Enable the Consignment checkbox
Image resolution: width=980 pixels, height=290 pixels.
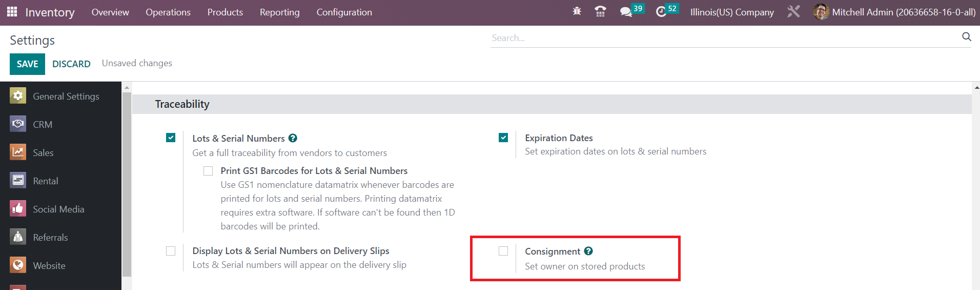tap(503, 251)
